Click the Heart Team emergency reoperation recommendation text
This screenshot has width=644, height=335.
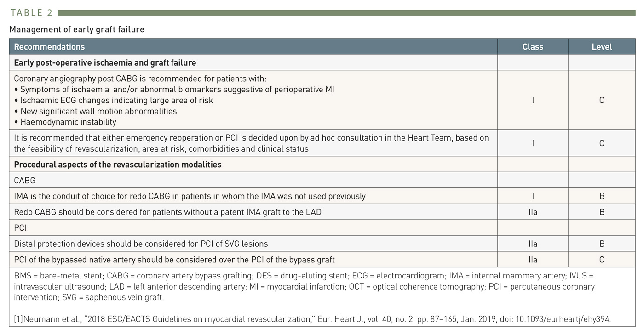[251, 143]
